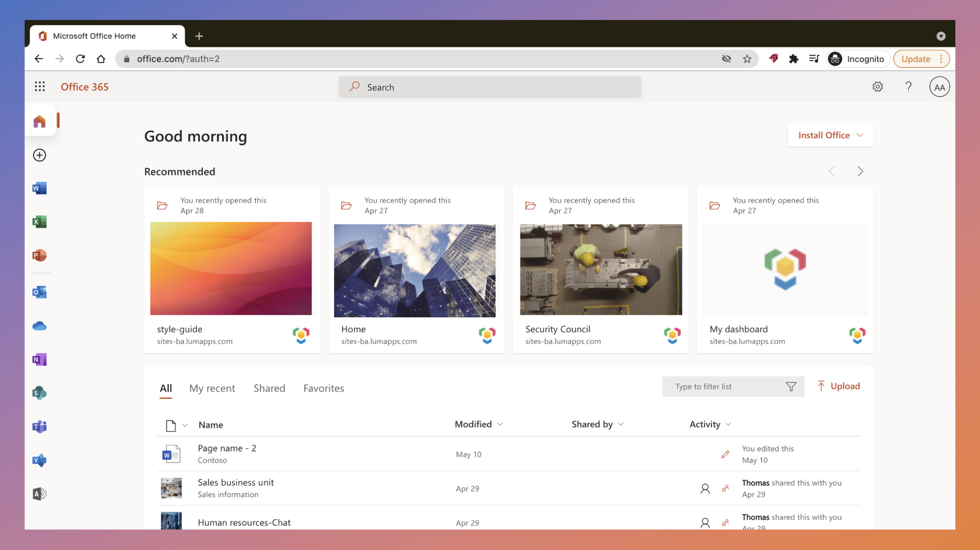Image resolution: width=980 pixels, height=550 pixels.
Task: Show next recommended items arrow
Action: (x=860, y=171)
